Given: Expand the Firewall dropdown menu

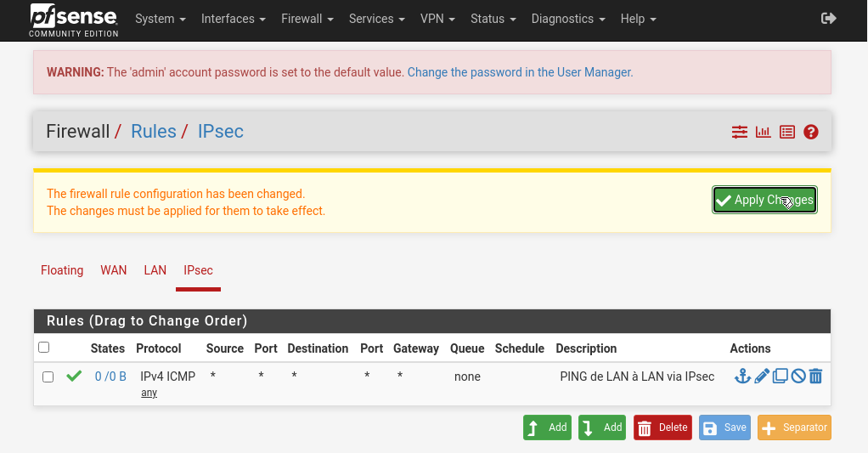Looking at the screenshot, I should pos(307,19).
